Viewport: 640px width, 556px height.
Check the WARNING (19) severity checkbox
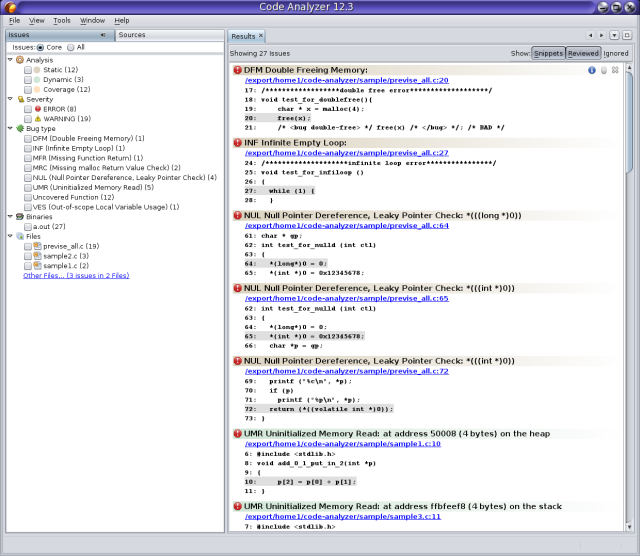[x=28, y=119]
